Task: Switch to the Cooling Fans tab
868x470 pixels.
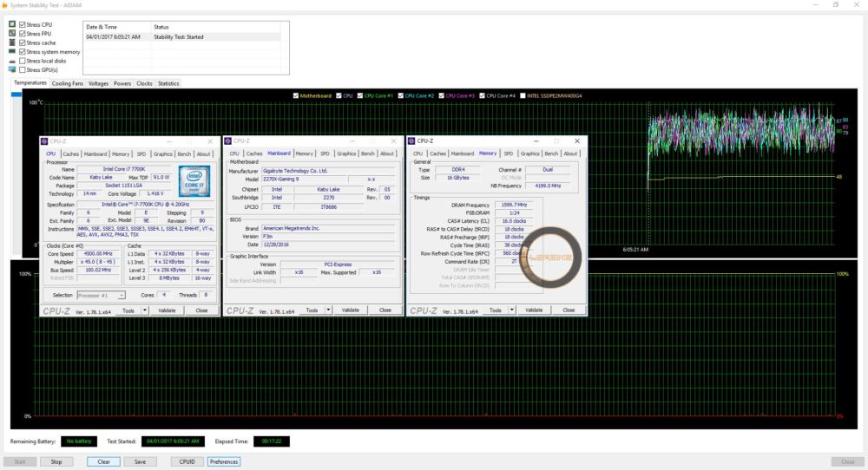Action: tap(68, 83)
